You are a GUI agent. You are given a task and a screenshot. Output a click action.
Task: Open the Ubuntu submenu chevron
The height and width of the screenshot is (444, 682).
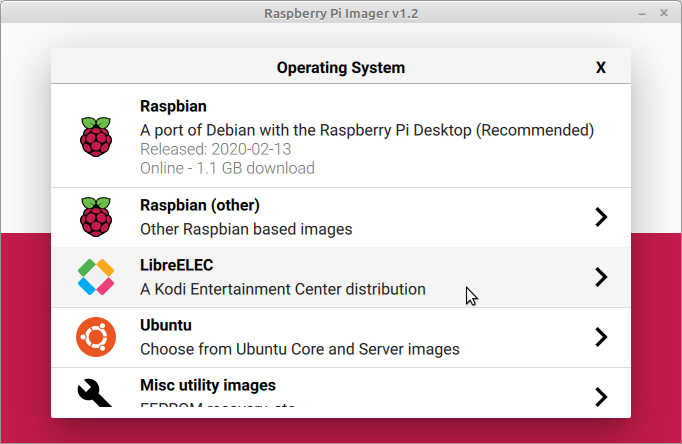pyautogui.click(x=600, y=337)
